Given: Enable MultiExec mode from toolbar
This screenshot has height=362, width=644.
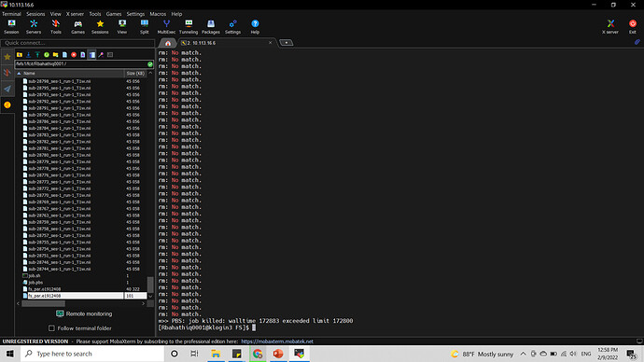Looking at the screenshot, I should tap(166, 27).
